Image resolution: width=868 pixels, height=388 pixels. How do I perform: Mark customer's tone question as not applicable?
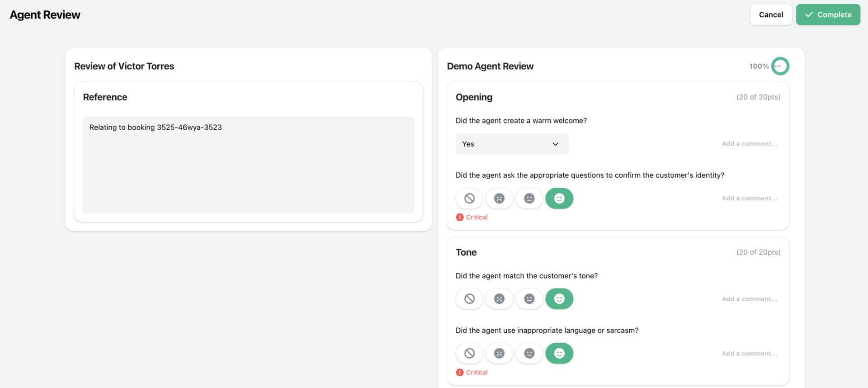pyautogui.click(x=469, y=299)
